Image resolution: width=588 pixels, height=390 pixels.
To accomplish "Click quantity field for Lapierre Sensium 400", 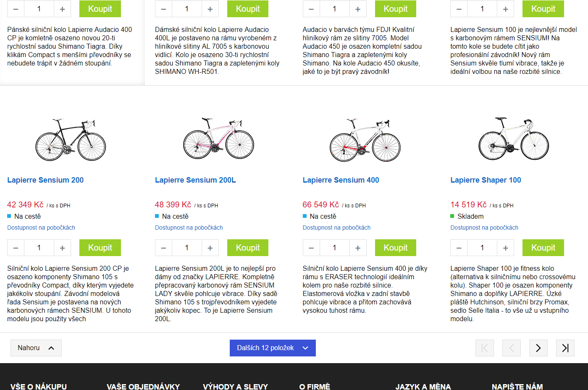I will pyautogui.click(x=334, y=248).
